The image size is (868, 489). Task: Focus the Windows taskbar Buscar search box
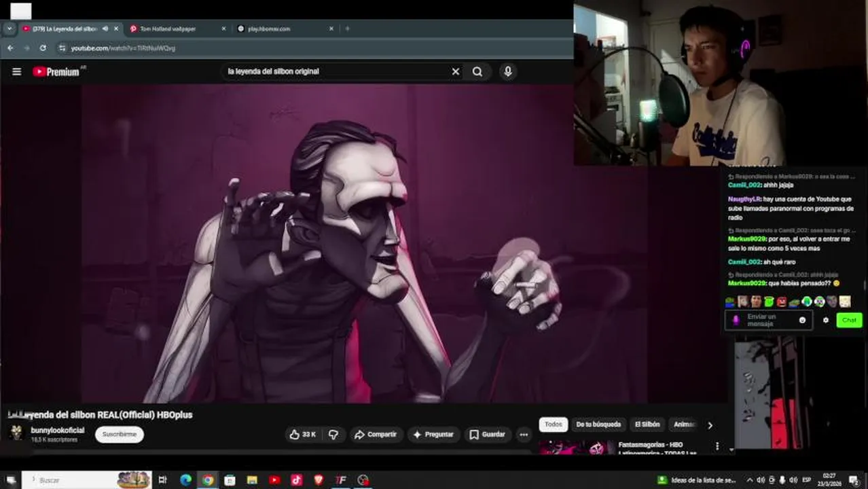(87, 480)
